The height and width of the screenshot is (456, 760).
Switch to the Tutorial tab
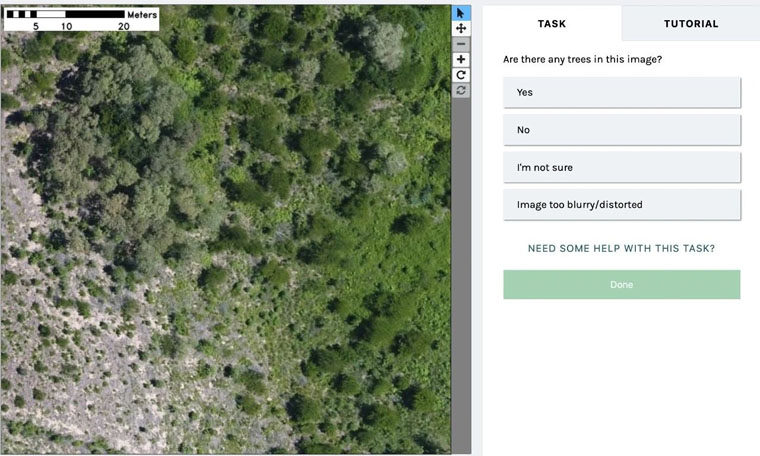690,23
